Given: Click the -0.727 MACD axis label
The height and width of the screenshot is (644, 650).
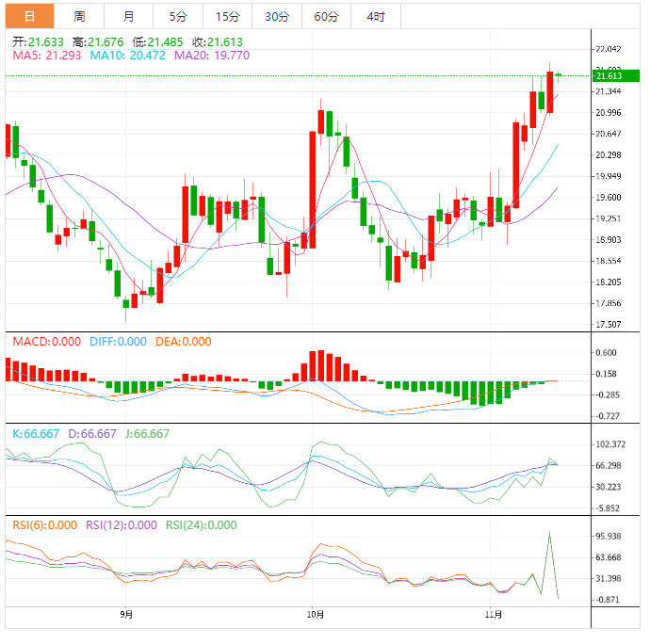Looking at the screenshot, I should (607, 416).
